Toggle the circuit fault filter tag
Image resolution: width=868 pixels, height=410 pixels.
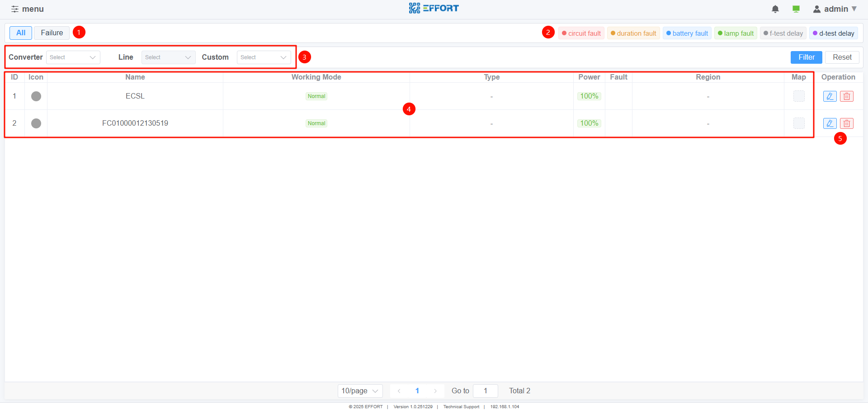581,33
